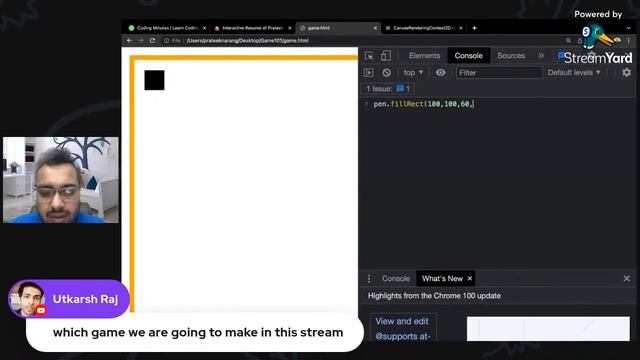Click the presenter webcam video
The height and width of the screenshot is (360, 640).
pyautogui.click(x=61, y=180)
